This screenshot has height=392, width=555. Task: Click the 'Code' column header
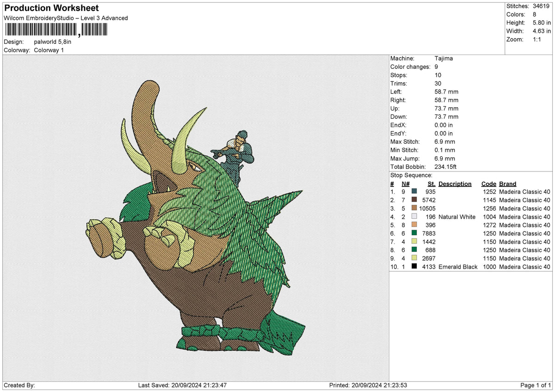coord(489,184)
